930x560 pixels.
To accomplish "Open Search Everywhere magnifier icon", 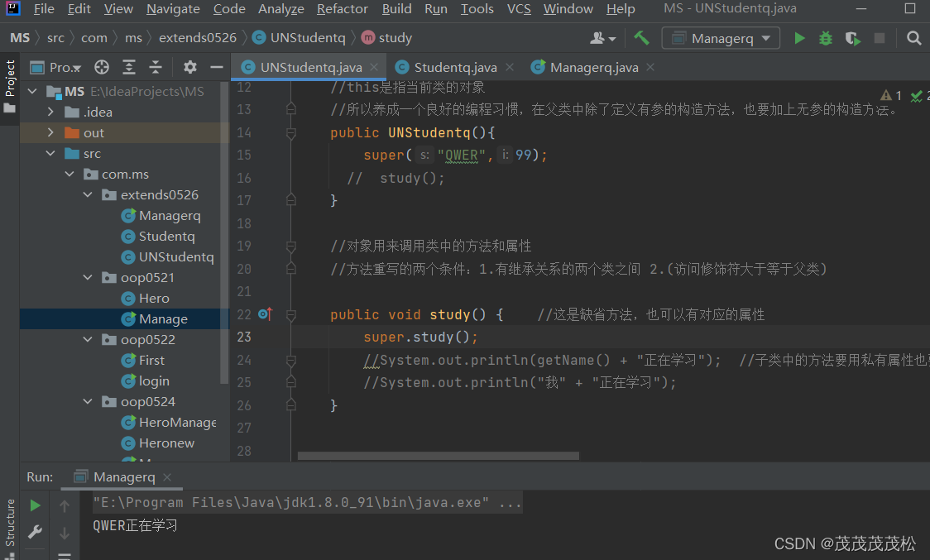I will [914, 39].
